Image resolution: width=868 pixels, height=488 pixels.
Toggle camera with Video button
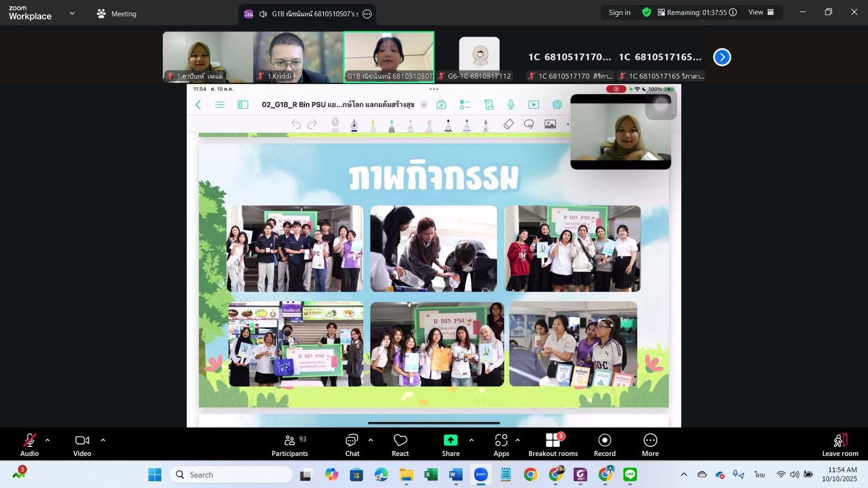(x=82, y=445)
